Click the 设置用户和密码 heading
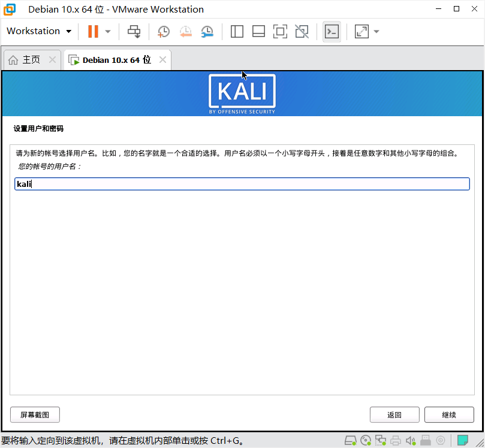The width and height of the screenshot is (485, 448). pos(38,129)
